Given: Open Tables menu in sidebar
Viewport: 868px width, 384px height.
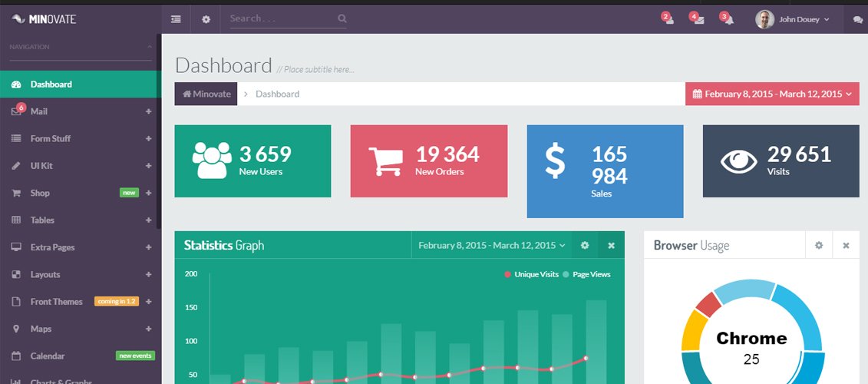Looking at the screenshot, I should coord(42,220).
